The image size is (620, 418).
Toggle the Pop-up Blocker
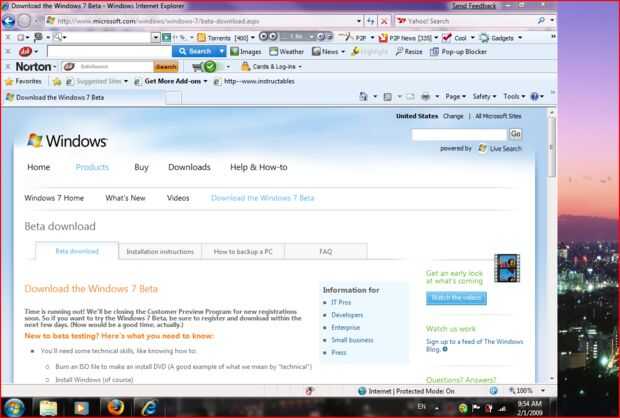(458, 51)
